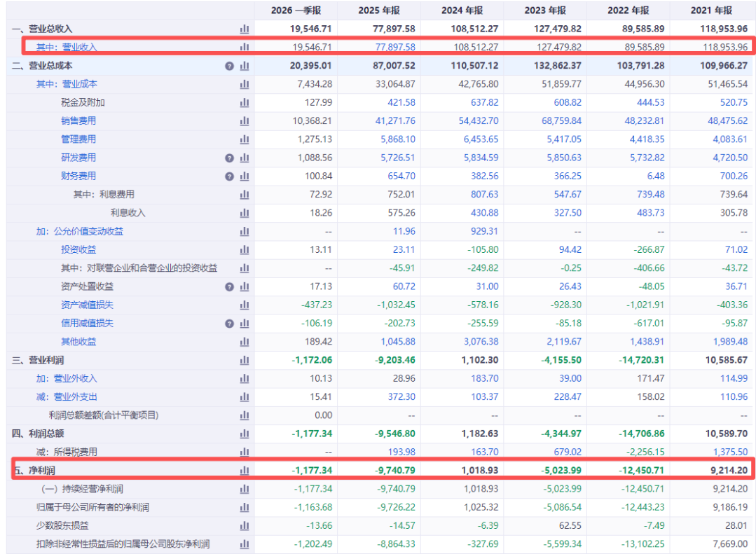
Task: Click the 929.31 公允价值变动收益 value
Action: tap(485, 231)
